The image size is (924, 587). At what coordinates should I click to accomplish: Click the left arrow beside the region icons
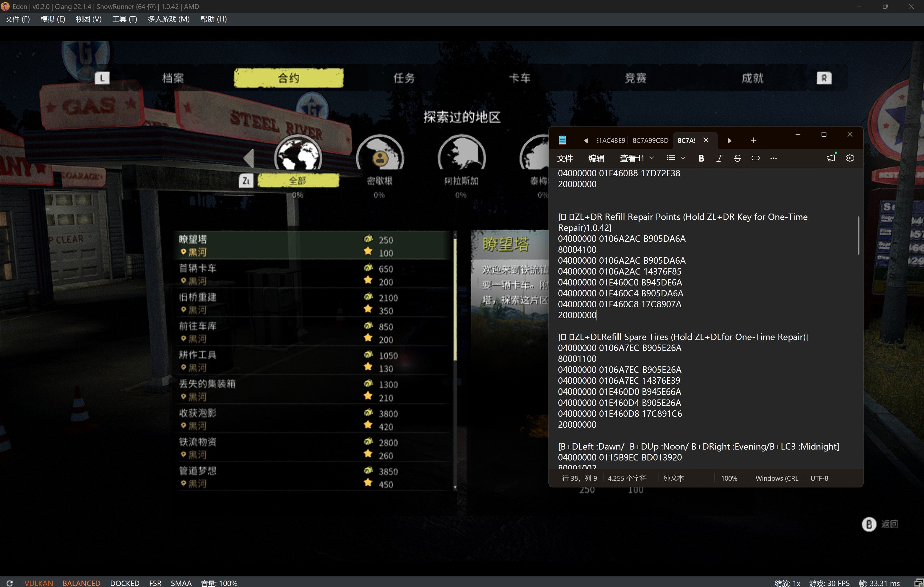249,158
